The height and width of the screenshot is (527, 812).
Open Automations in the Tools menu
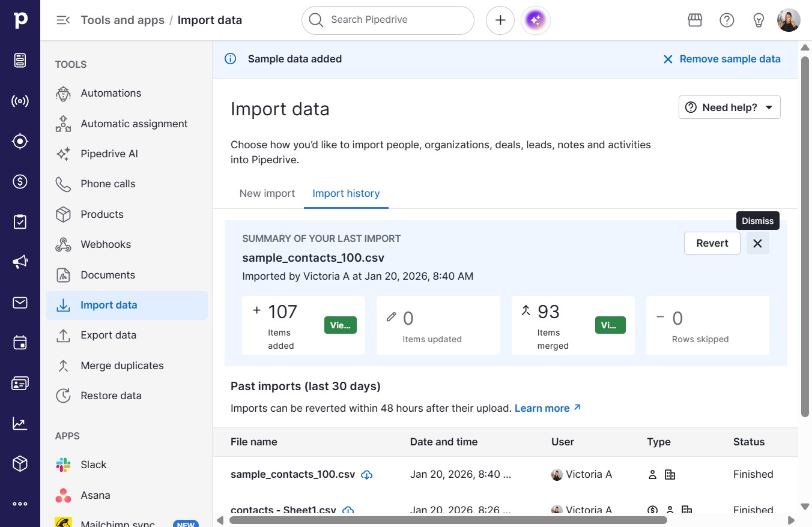[127, 94]
